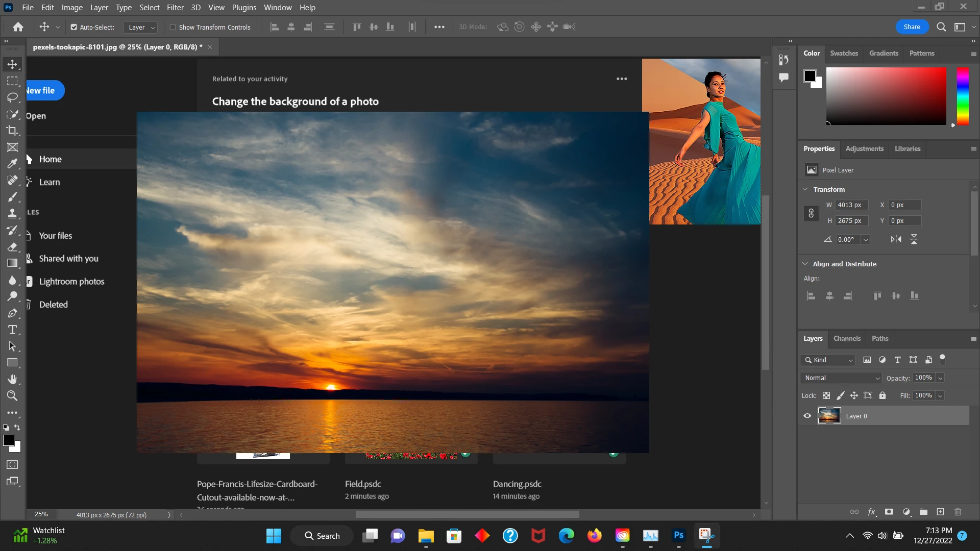The image size is (980, 551).
Task: Add a layer mask from the Layers footer
Action: click(x=889, y=512)
